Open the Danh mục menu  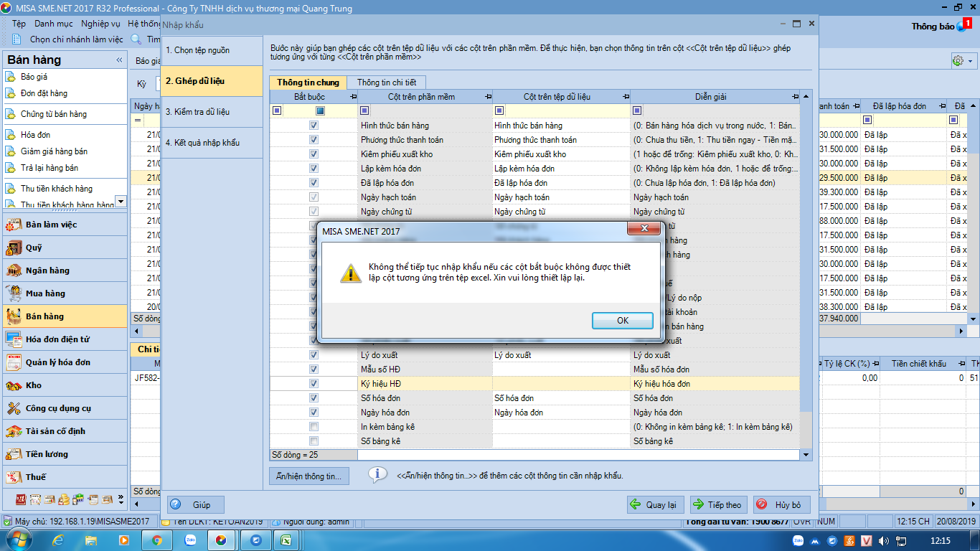click(53, 24)
